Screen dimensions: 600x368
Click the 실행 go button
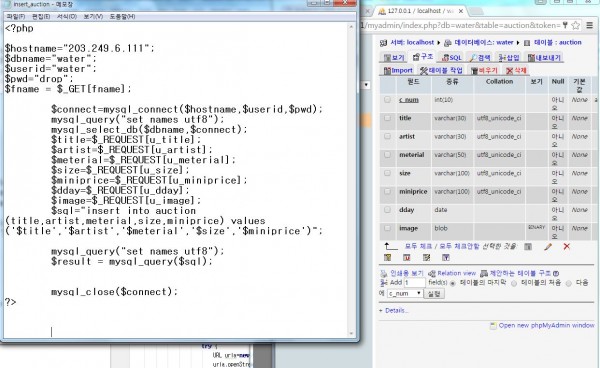434,294
